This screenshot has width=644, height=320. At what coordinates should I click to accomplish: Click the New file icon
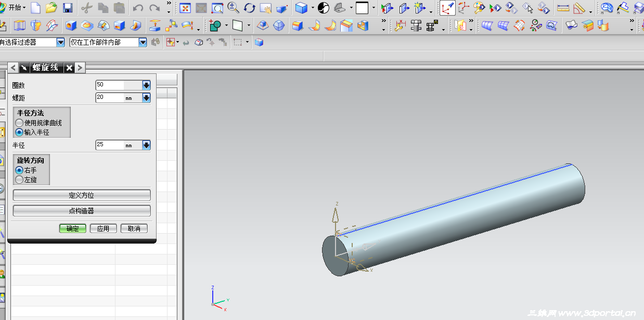pyautogui.click(x=35, y=8)
